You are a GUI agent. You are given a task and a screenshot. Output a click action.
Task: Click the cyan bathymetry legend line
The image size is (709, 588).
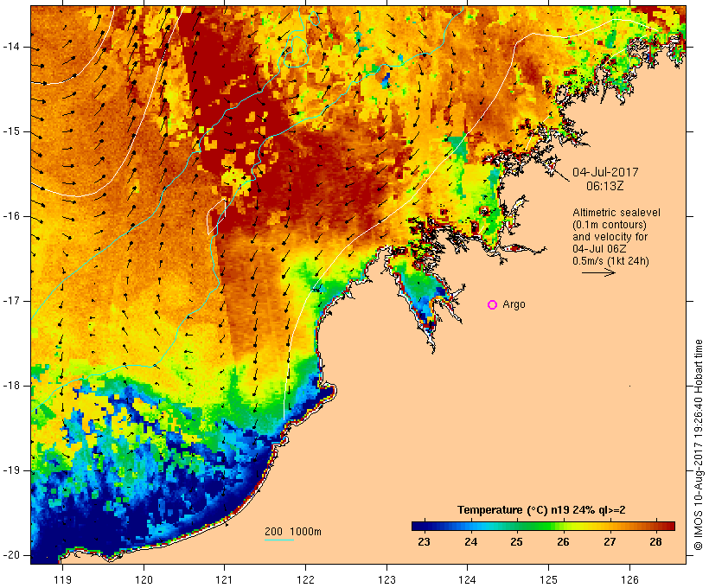tap(279, 540)
